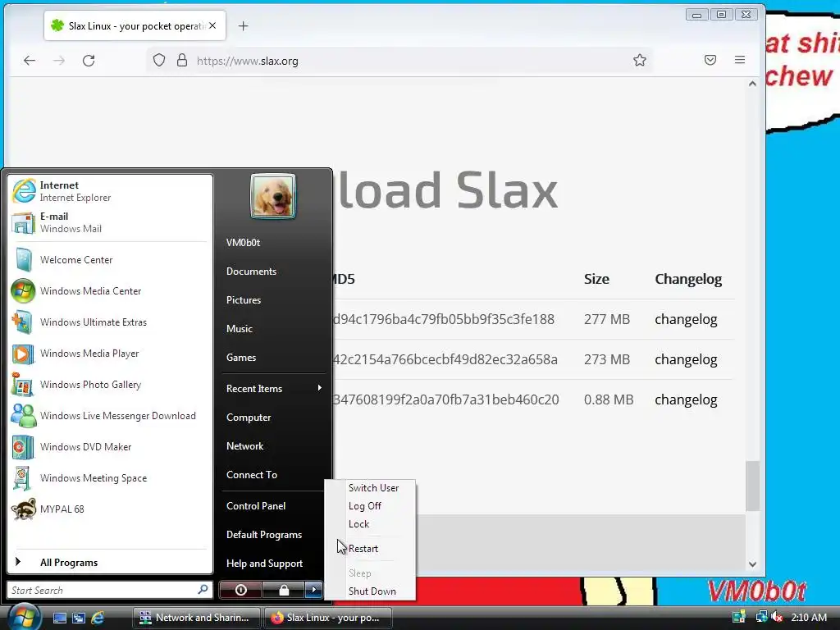Open Internet Explorer from Start menu
Viewport: 840px width, 630px height.
click(110, 191)
